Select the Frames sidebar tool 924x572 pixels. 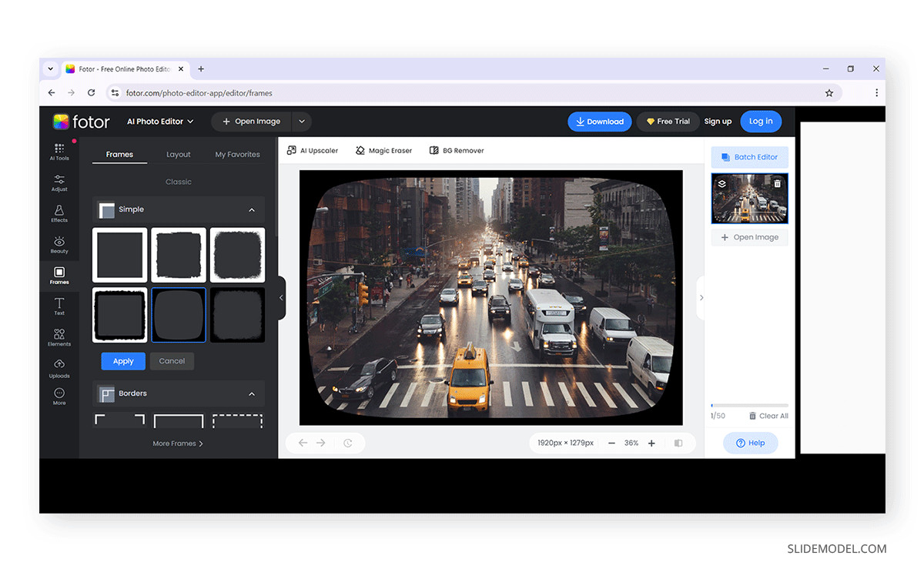click(59, 276)
